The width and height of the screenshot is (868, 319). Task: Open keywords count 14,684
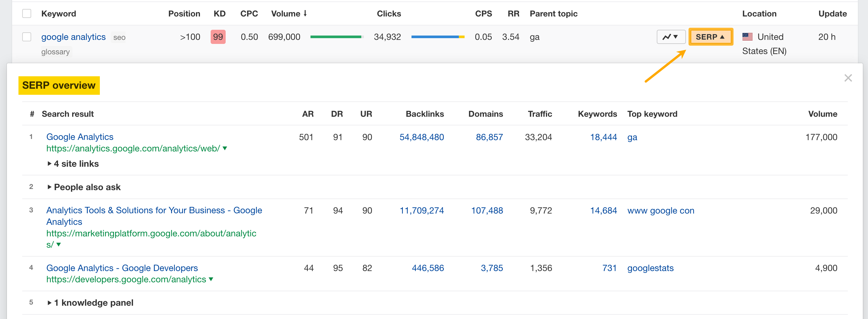pos(603,210)
